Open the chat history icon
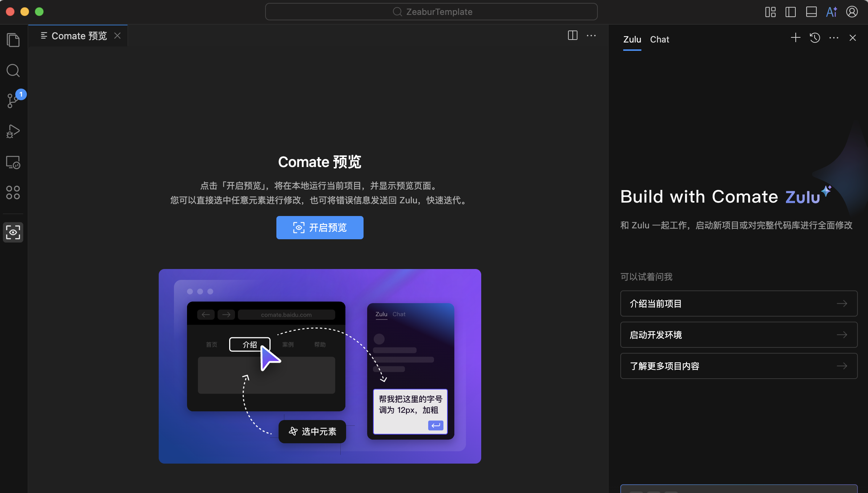Screen dimensions: 868x493 pyautogui.click(x=815, y=38)
